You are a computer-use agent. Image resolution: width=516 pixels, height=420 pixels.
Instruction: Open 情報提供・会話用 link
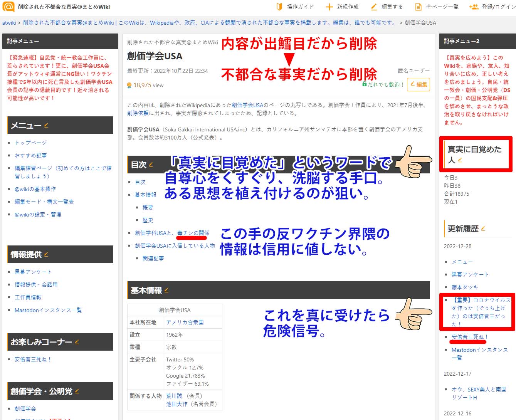pyautogui.click(x=36, y=284)
